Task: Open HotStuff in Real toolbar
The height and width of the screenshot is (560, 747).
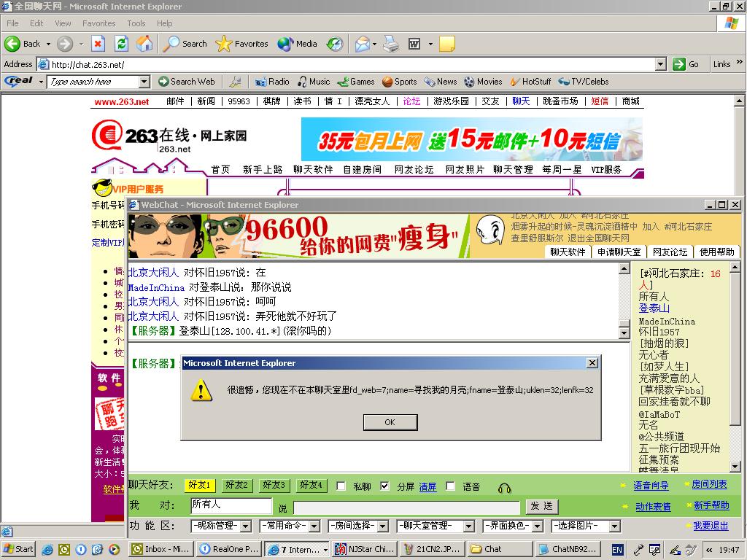Action: [x=530, y=82]
